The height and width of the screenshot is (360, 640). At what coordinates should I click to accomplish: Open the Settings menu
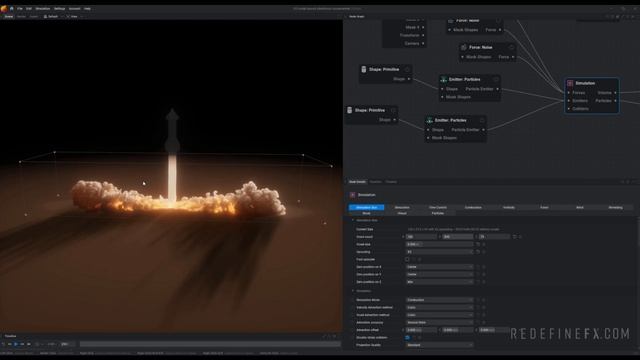pyautogui.click(x=59, y=9)
